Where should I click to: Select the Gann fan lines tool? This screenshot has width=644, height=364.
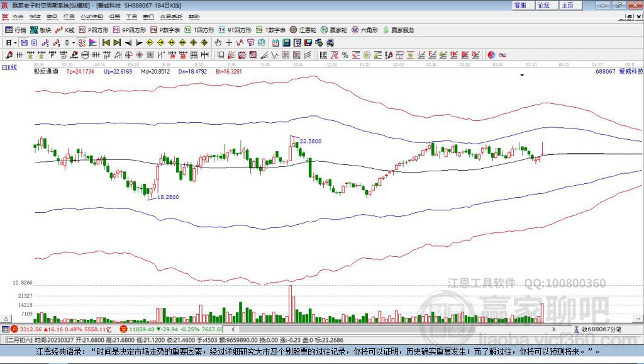tap(231, 55)
